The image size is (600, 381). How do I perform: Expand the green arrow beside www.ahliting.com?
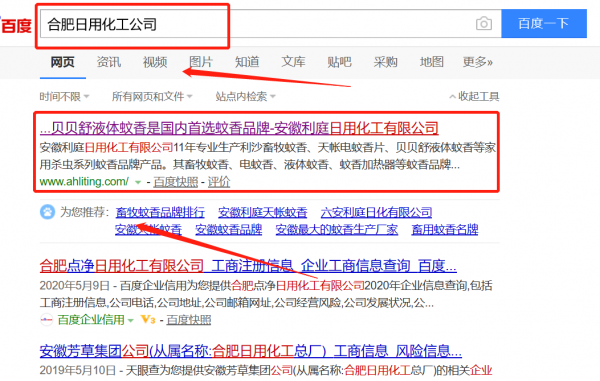138,182
